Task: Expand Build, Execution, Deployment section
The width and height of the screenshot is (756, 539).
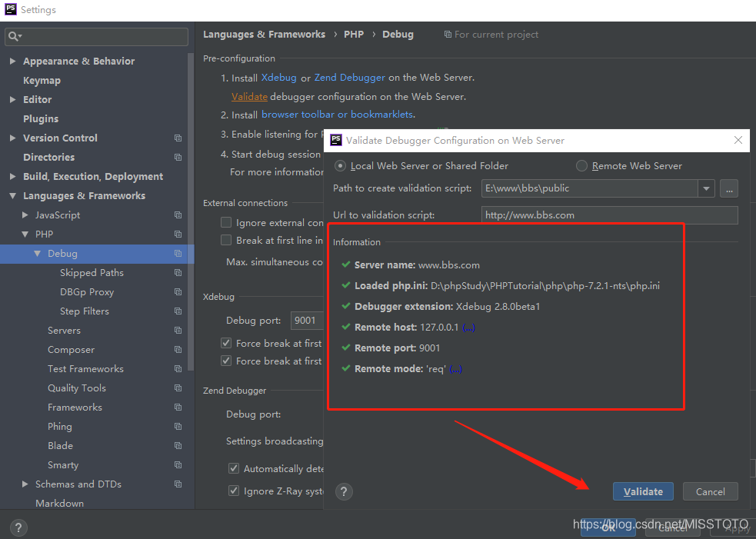Action: pos(13,176)
